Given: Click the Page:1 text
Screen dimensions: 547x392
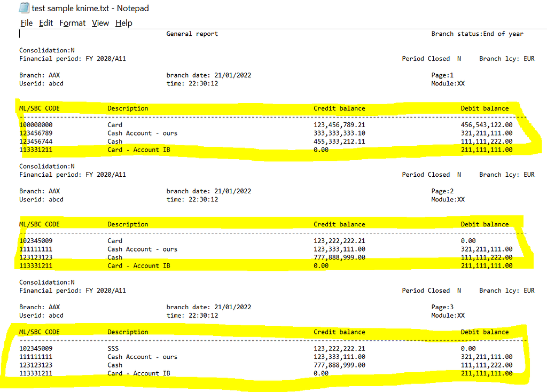Looking at the screenshot, I should (x=442, y=75).
